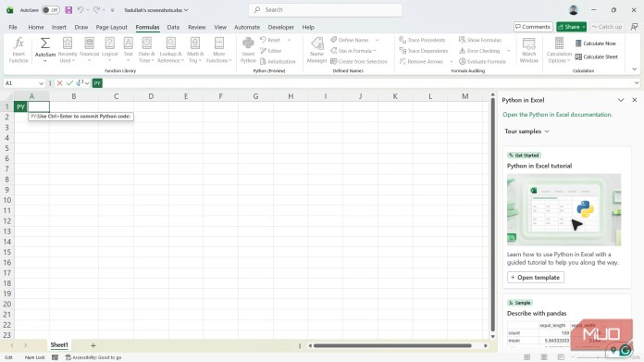Open the Name Manager
This screenshot has width=644, height=362.
(x=316, y=50)
